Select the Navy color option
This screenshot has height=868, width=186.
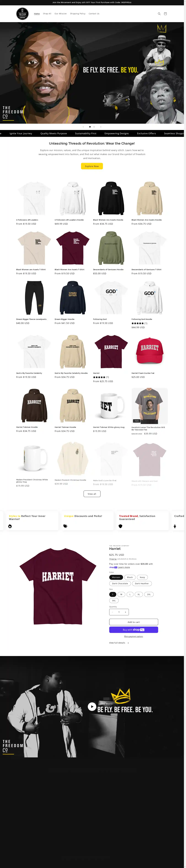[x=142, y=577]
